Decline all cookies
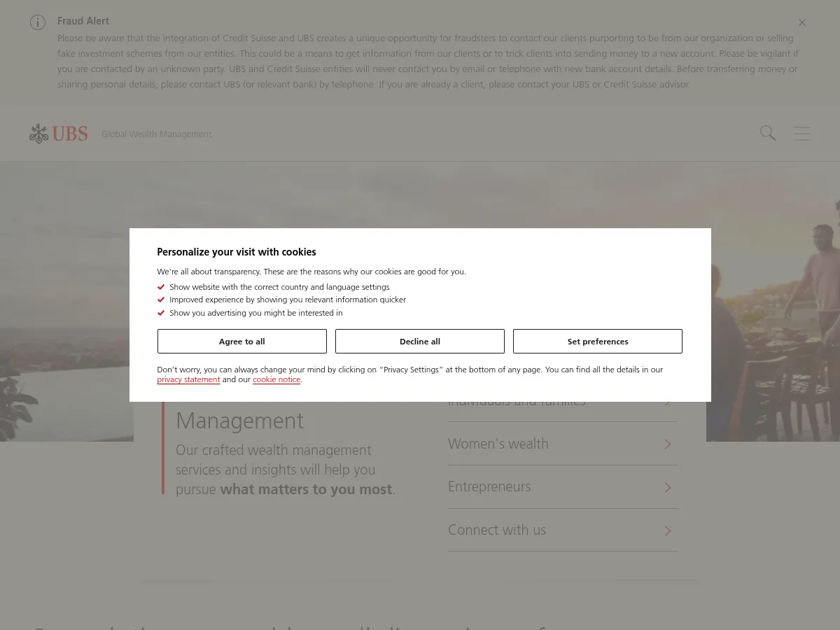 420,341
